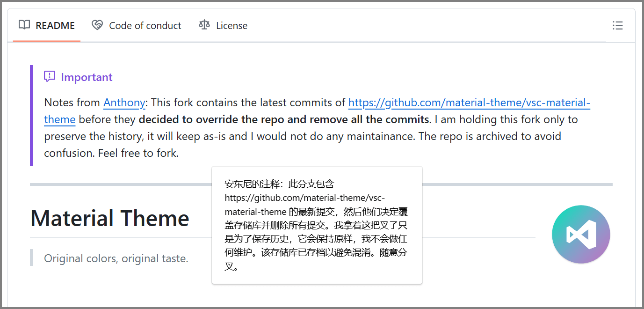The width and height of the screenshot is (644, 309).
Task: Open the README outline list icon
Action: pyautogui.click(x=618, y=26)
